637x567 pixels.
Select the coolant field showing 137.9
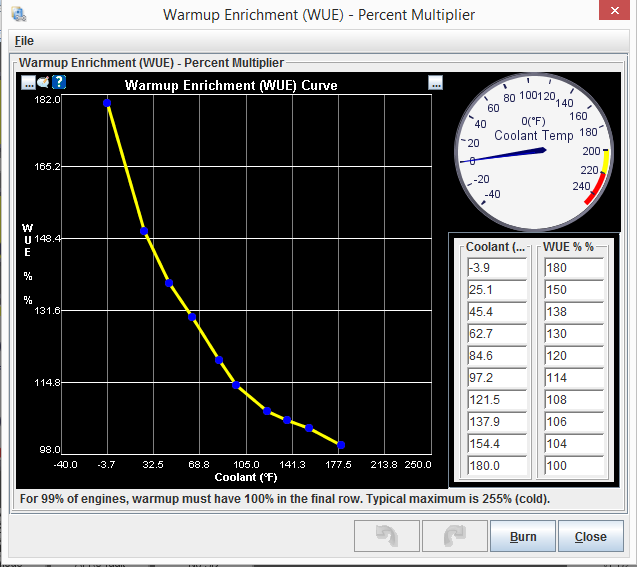pos(496,421)
